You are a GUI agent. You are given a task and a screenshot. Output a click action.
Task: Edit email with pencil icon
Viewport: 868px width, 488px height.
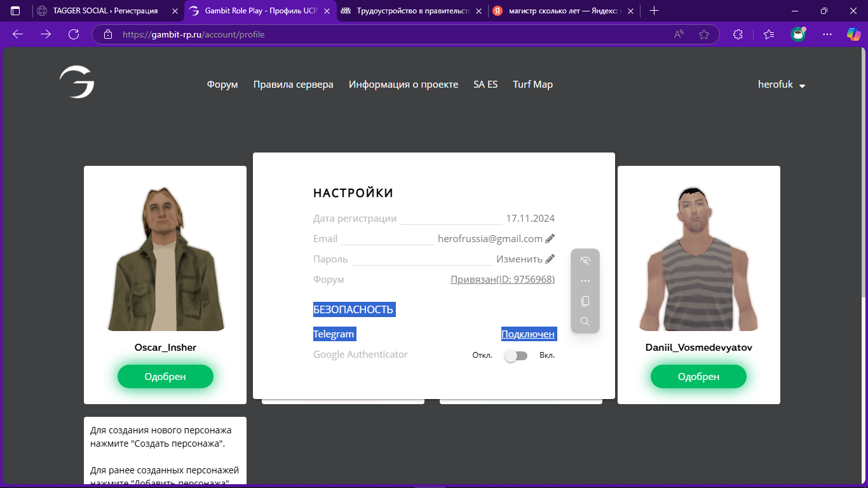pyautogui.click(x=550, y=239)
